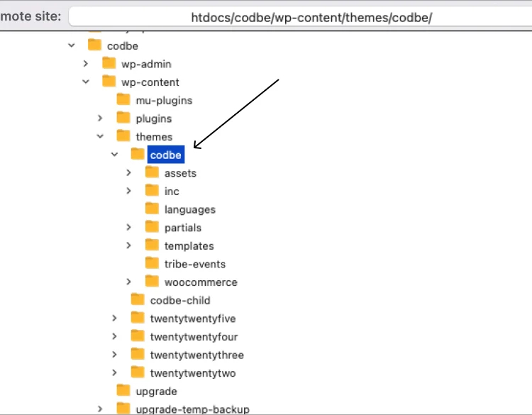Click the woocommerce folder icon
The height and width of the screenshot is (415, 532).
(x=152, y=281)
